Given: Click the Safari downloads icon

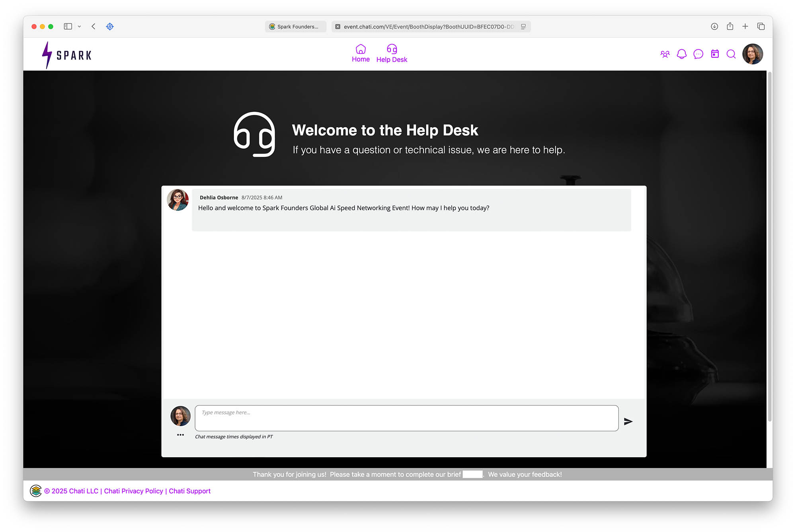Looking at the screenshot, I should coord(714,27).
